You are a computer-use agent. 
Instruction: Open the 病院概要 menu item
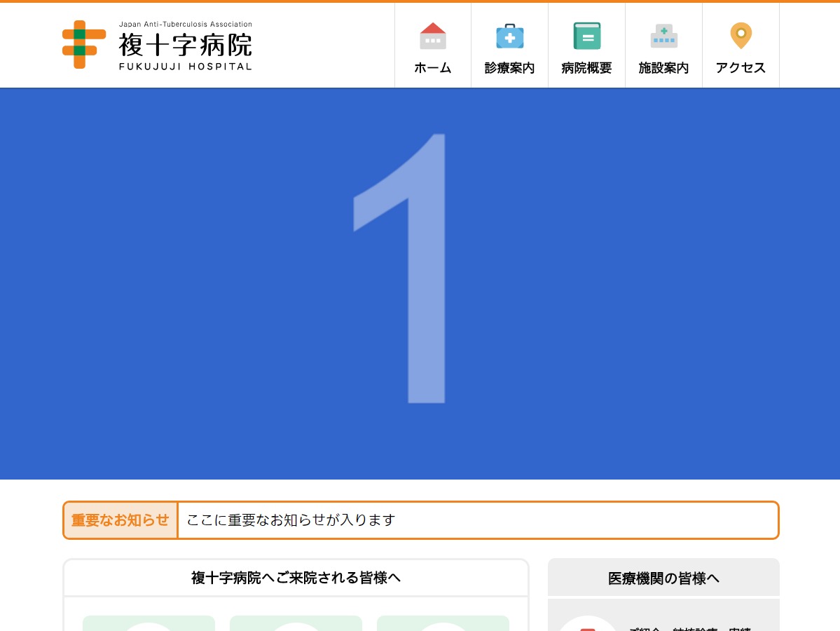coord(586,46)
